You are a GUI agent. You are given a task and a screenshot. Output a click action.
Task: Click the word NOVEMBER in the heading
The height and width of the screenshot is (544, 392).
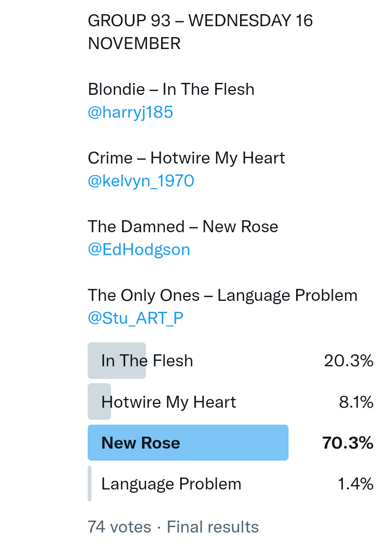[x=134, y=44]
